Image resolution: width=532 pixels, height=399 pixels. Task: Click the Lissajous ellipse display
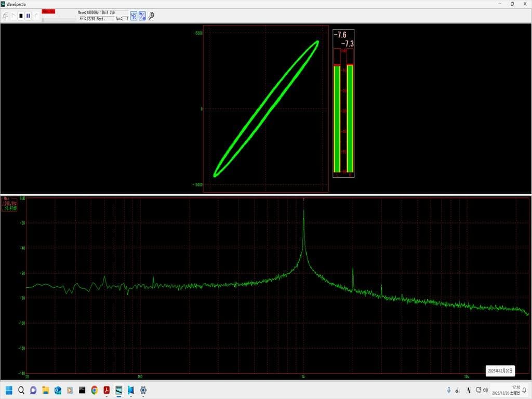pyautogui.click(x=266, y=109)
